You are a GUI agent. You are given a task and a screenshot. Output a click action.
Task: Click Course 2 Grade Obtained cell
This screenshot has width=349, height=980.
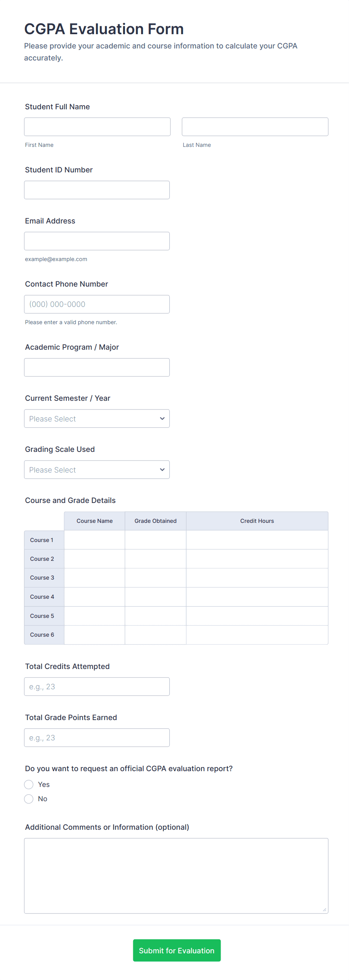coord(155,559)
